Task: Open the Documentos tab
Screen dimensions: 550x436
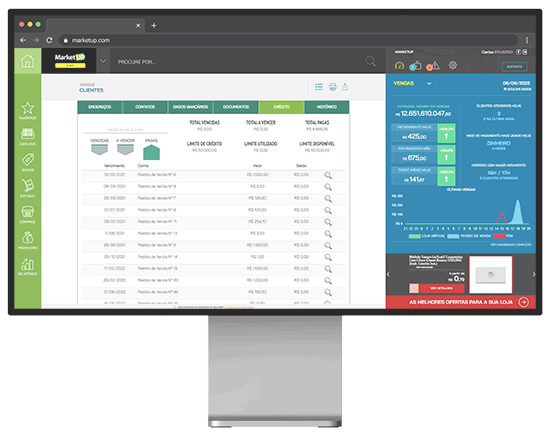Action: tap(236, 107)
